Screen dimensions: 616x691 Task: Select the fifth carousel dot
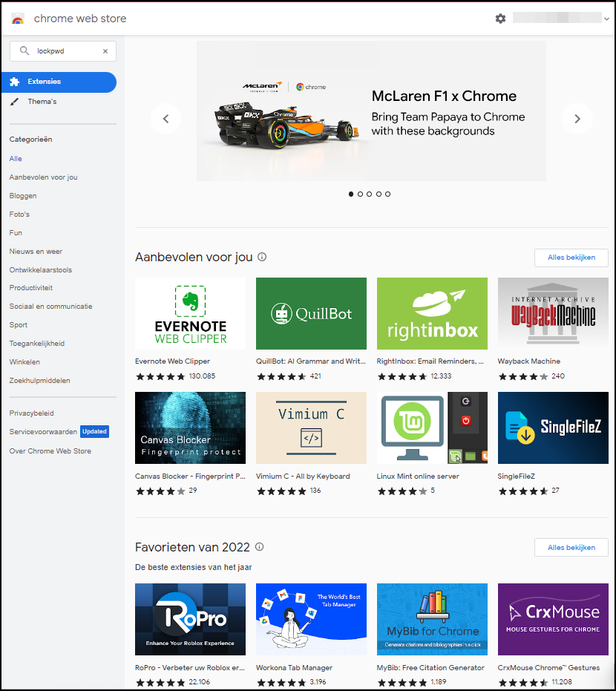pyautogui.click(x=387, y=194)
